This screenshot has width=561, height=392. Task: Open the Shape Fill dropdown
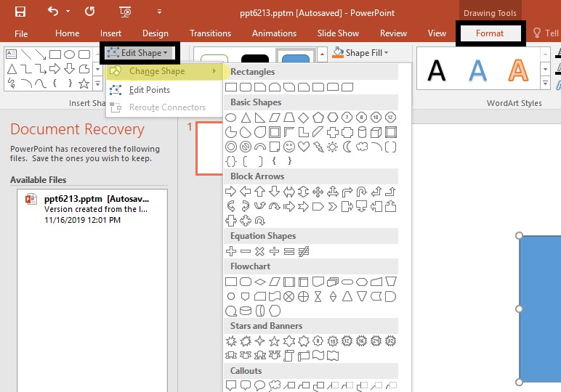(360, 53)
